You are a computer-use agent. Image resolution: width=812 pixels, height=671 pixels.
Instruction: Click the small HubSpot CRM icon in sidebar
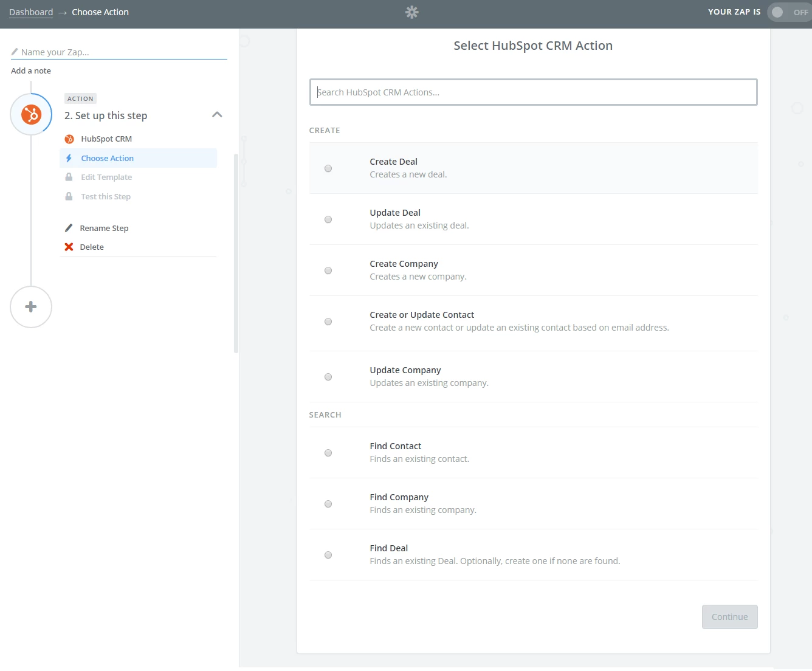click(69, 139)
